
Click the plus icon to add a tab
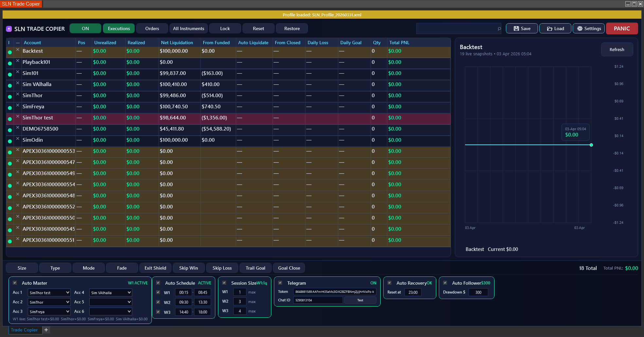pos(46,330)
